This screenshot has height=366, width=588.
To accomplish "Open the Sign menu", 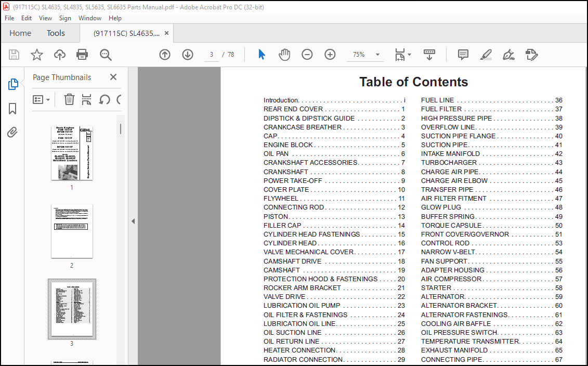I will click(x=65, y=18).
